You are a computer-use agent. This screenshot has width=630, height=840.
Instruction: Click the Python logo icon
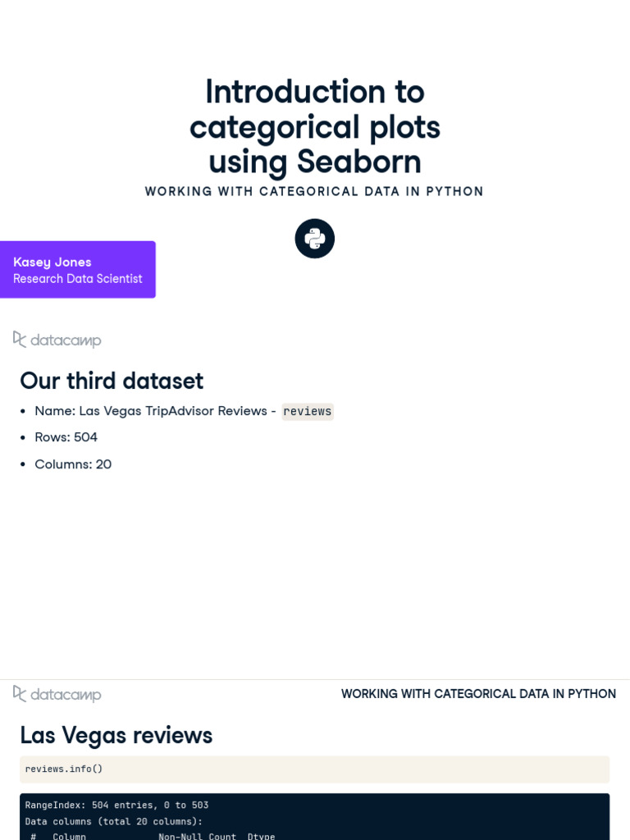[x=315, y=239]
